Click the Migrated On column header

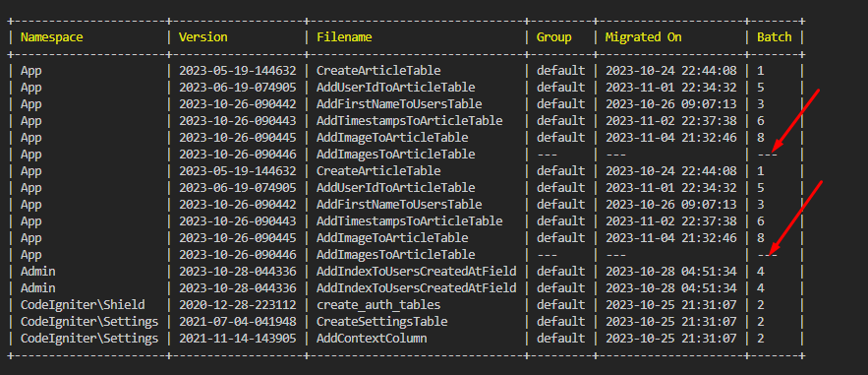click(x=643, y=37)
